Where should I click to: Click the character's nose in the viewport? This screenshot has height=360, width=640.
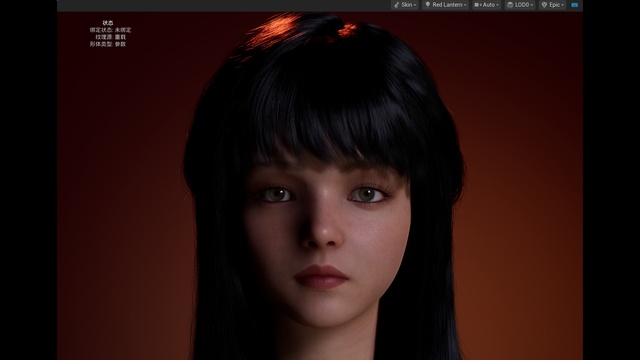click(x=322, y=229)
